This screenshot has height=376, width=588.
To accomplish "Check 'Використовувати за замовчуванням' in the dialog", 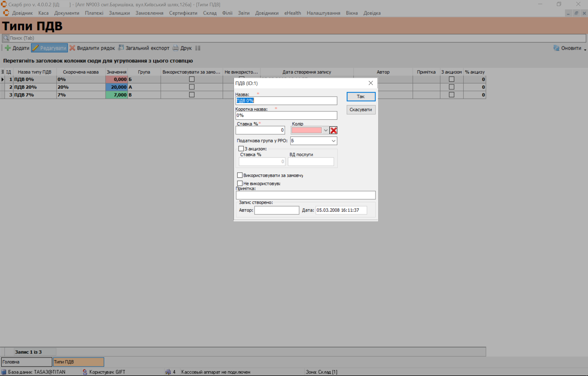I will coord(240,175).
